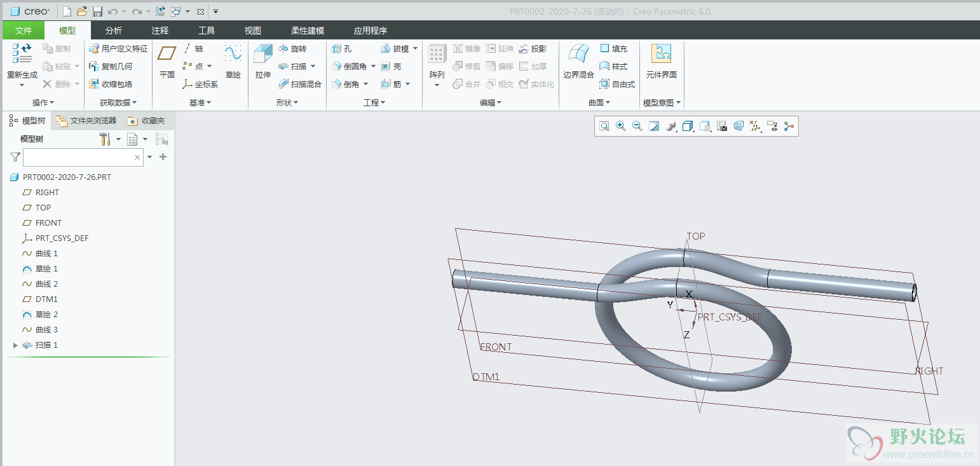Click the Windows switcher icon

tap(176, 11)
